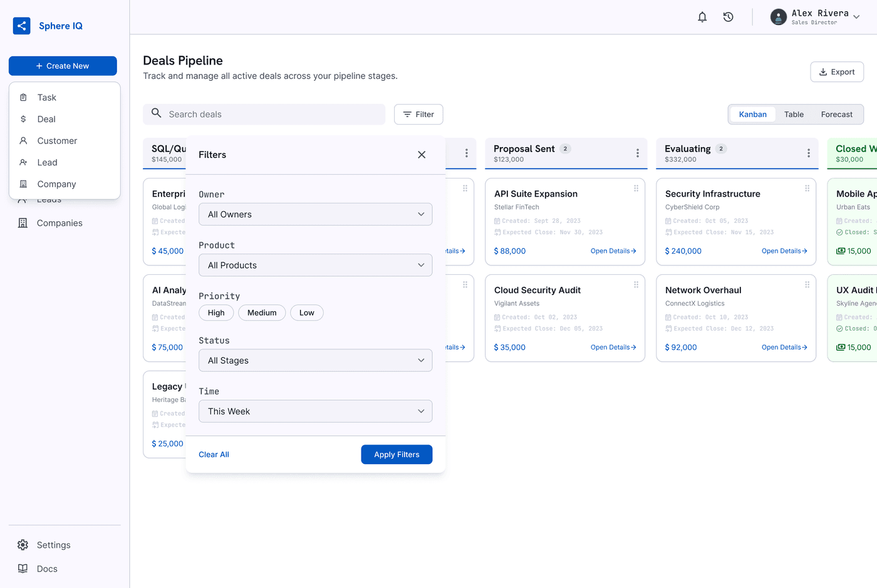This screenshot has height=588, width=877.
Task: Click the Export button
Action: [837, 72]
